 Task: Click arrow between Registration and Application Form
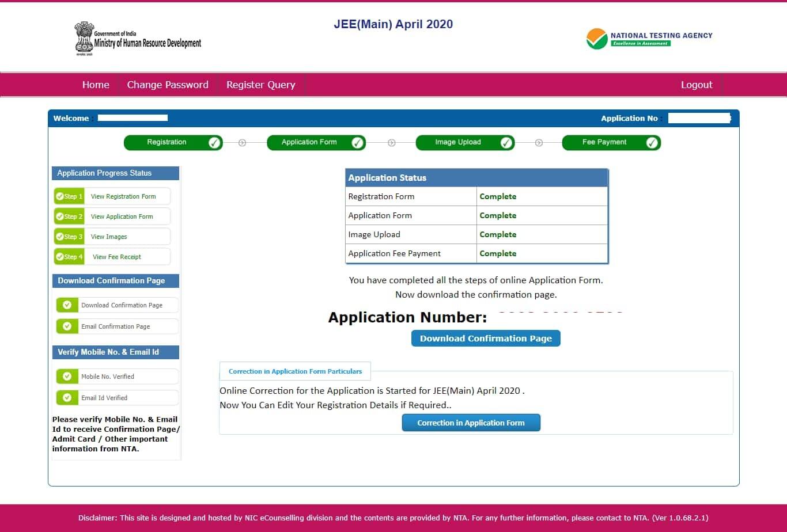tap(242, 143)
